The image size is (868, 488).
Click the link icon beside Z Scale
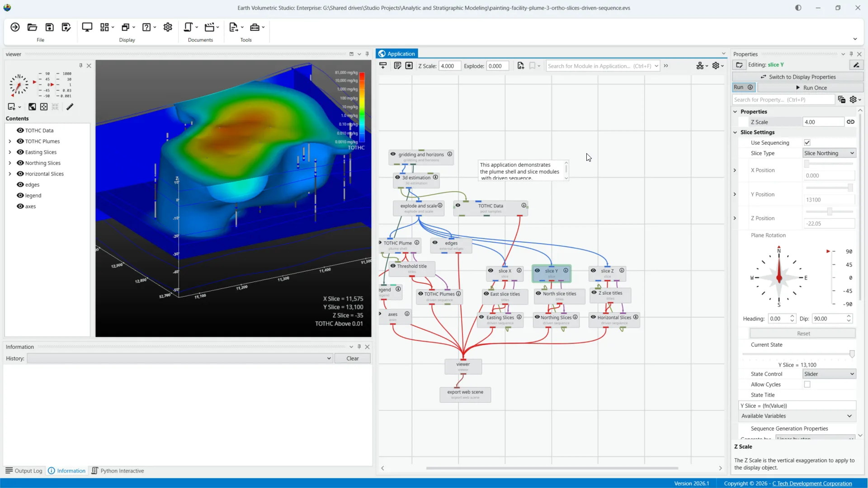pos(850,122)
